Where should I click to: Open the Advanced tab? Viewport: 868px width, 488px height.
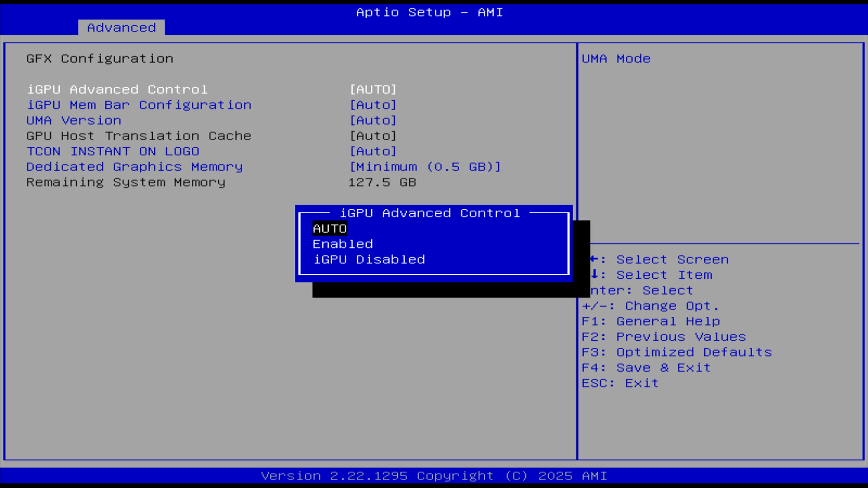(121, 28)
